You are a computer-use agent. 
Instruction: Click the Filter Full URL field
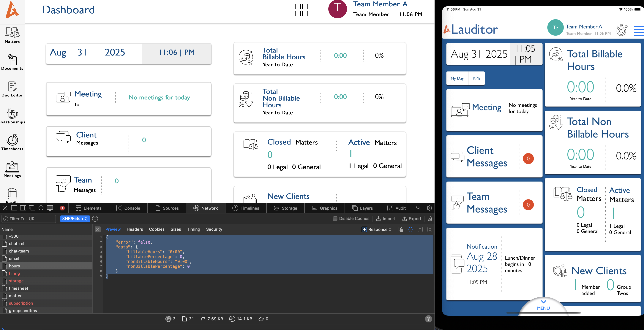point(29,219)
